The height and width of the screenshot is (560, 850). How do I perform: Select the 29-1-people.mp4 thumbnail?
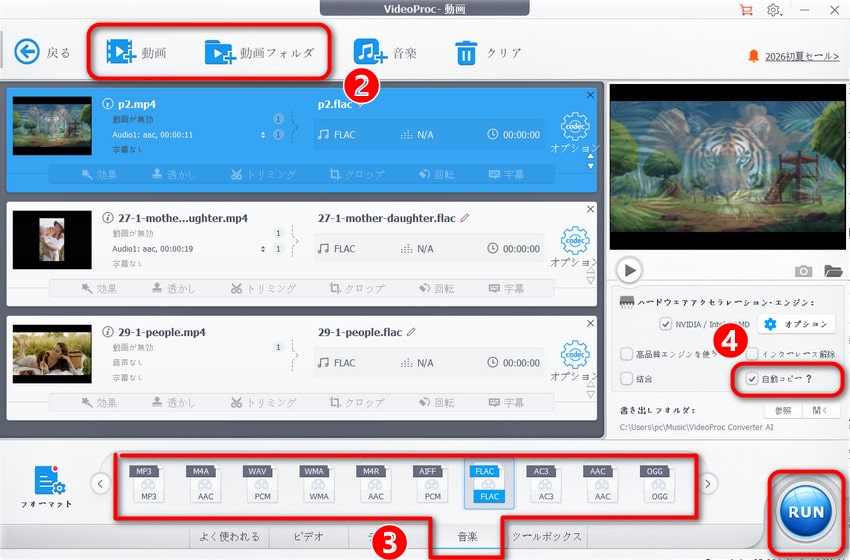click(x=52, y=354)
